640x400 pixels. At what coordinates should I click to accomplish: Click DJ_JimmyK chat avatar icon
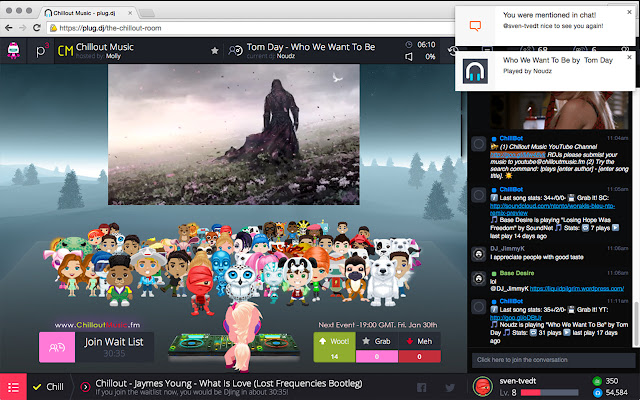(x=479, y=254)
